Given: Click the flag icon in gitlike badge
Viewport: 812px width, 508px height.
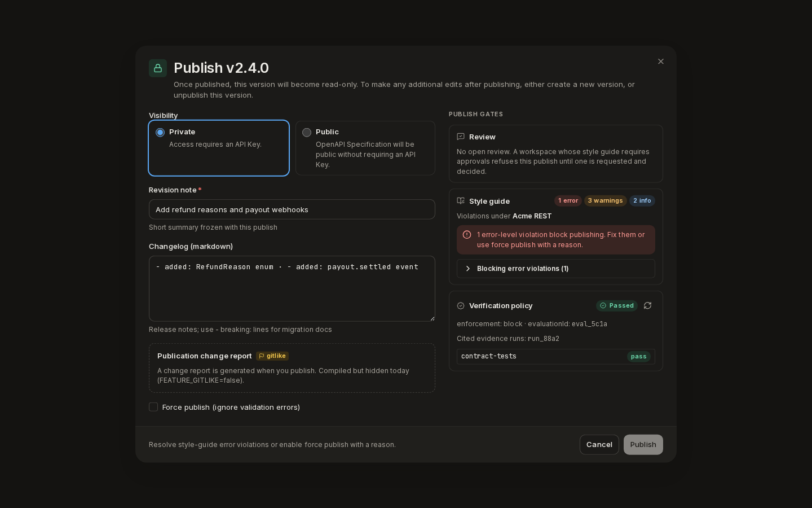Looking at the screenshot, I should tap(262, 356).
